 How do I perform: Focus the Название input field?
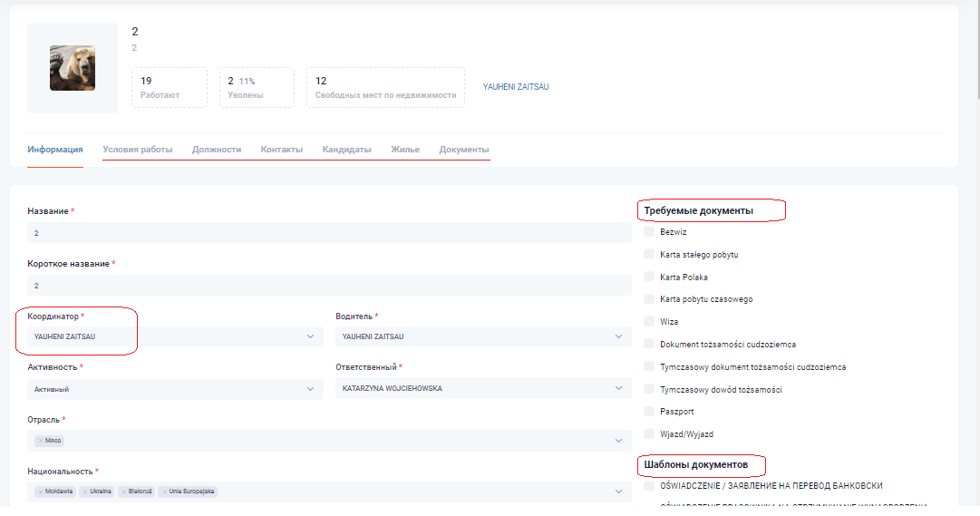[x=328, y=233]
